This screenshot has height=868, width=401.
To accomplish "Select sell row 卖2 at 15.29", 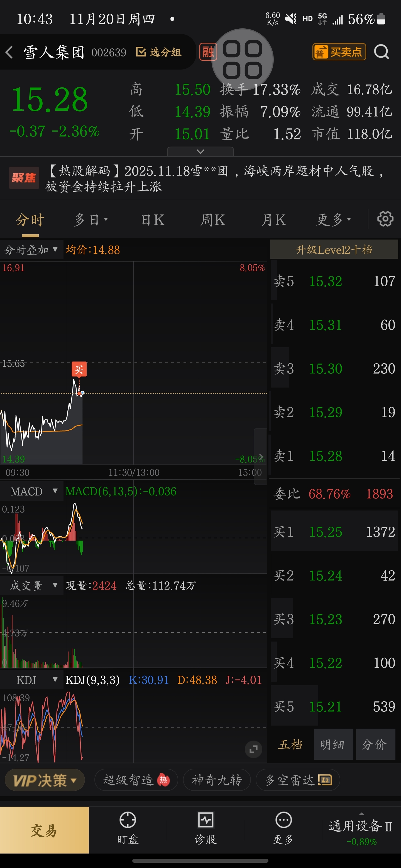I will coord(334,412).
